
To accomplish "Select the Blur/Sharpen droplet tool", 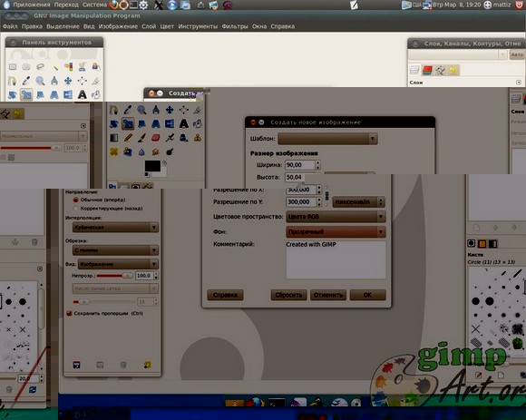I will tap(141, 152).
